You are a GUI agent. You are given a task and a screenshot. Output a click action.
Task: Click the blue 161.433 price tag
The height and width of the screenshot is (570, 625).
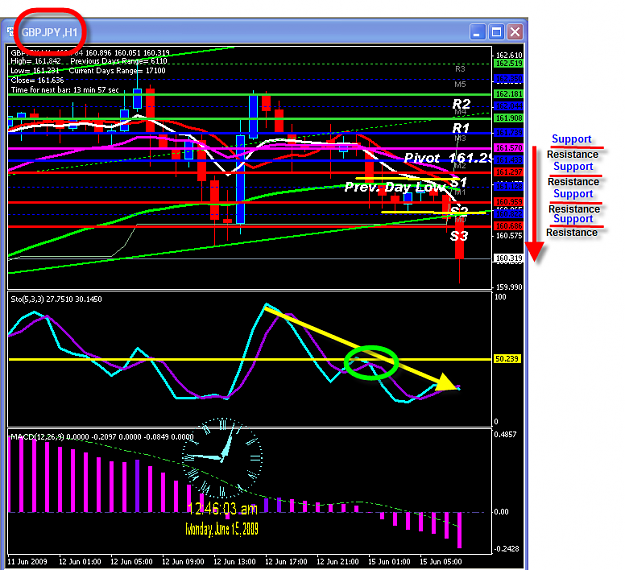click(508, 160)
